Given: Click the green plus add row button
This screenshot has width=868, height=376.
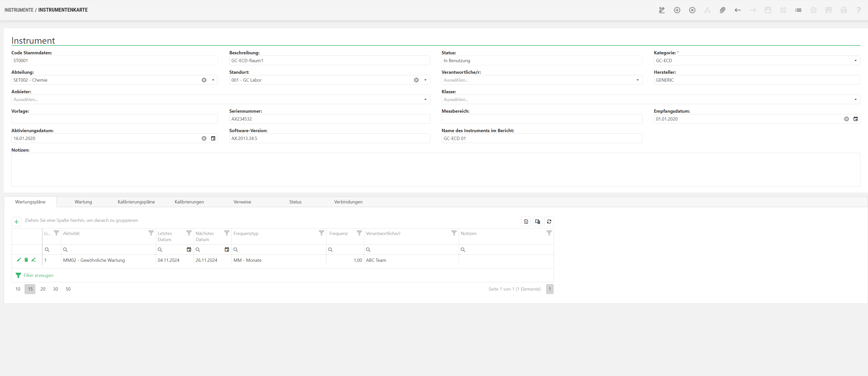Looking at the screenshot, I should [16, 222].
